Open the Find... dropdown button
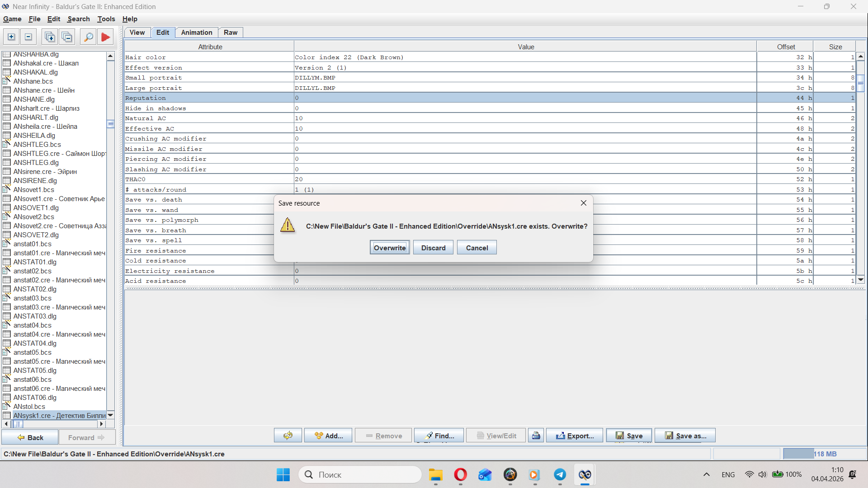868x488 pixels. point(439,436)
